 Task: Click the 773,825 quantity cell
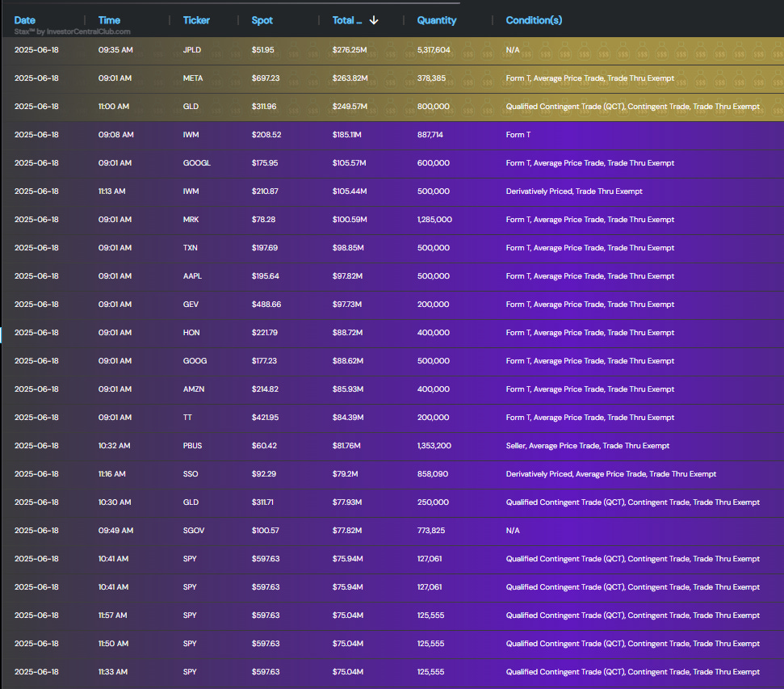[x=431, y=531]
